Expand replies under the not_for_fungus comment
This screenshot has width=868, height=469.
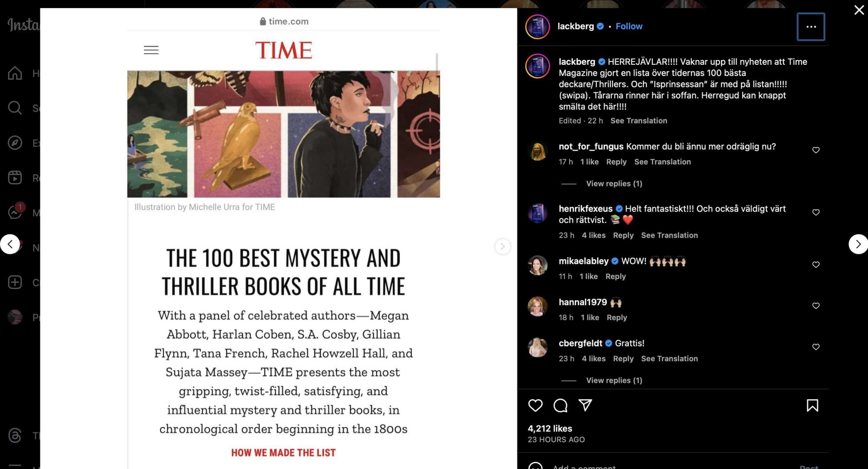[614, 183]
